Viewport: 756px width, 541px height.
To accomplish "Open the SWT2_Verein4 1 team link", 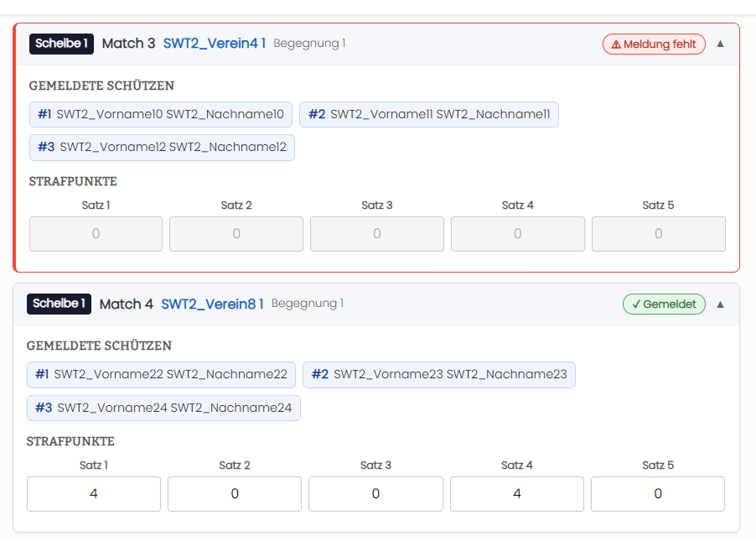I will pyautogui.click(x=215, y=44).
